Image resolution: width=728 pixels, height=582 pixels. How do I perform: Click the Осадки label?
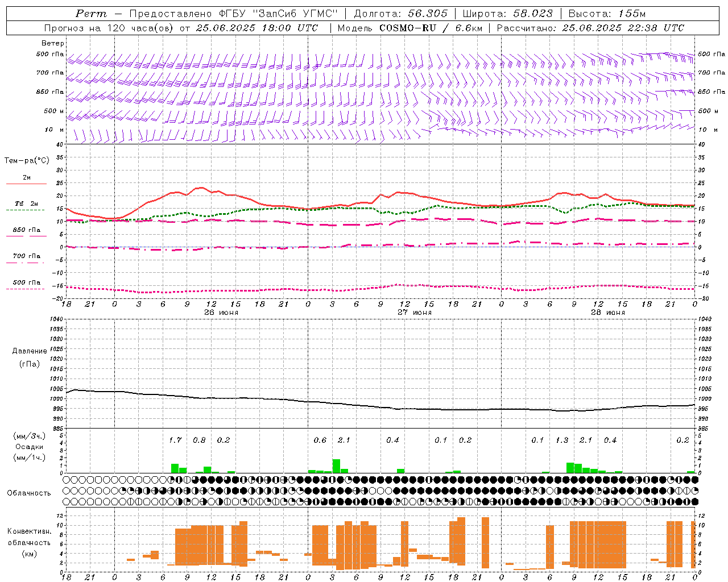[29, 447]
